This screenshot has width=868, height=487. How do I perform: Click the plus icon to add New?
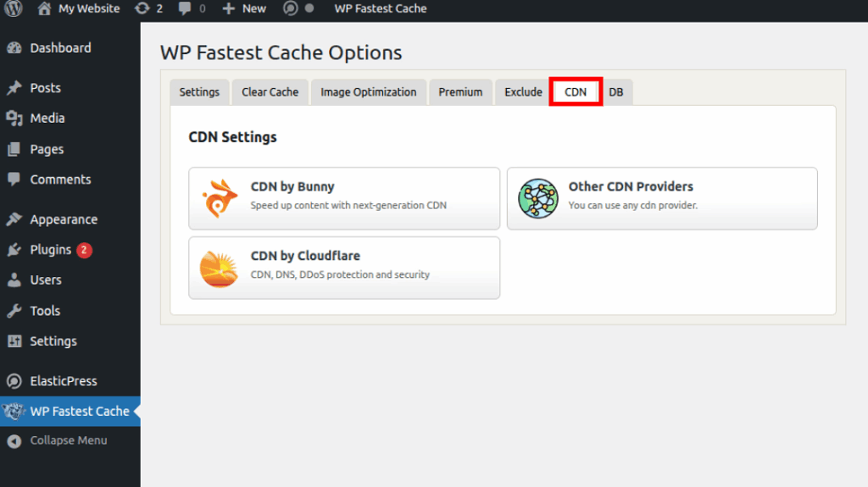click(229, 8)
